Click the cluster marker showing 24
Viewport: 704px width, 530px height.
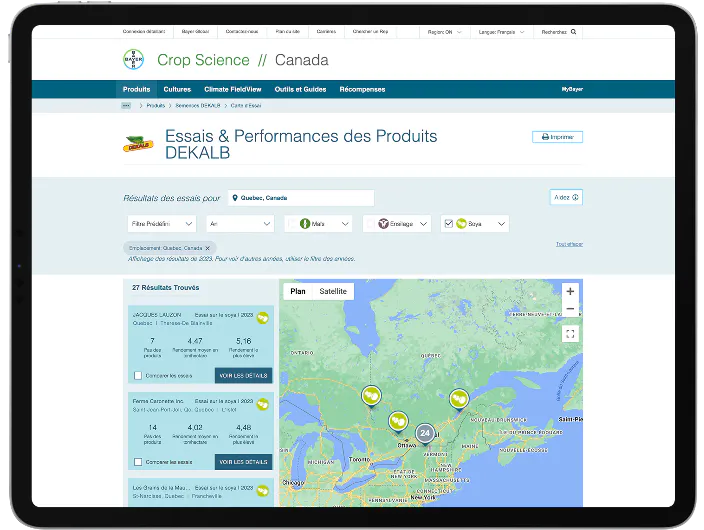point(425,434)
